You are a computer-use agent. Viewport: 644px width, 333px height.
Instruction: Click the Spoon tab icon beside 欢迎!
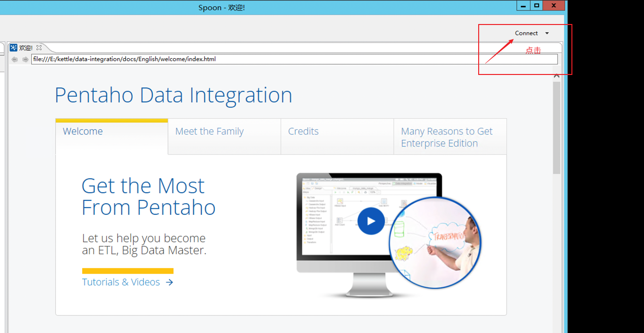13,48
